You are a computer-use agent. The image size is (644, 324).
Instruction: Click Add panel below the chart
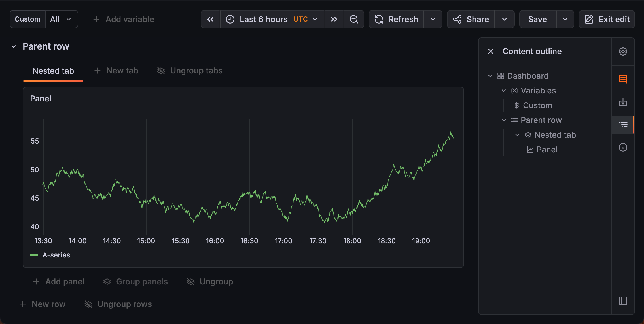58,281
